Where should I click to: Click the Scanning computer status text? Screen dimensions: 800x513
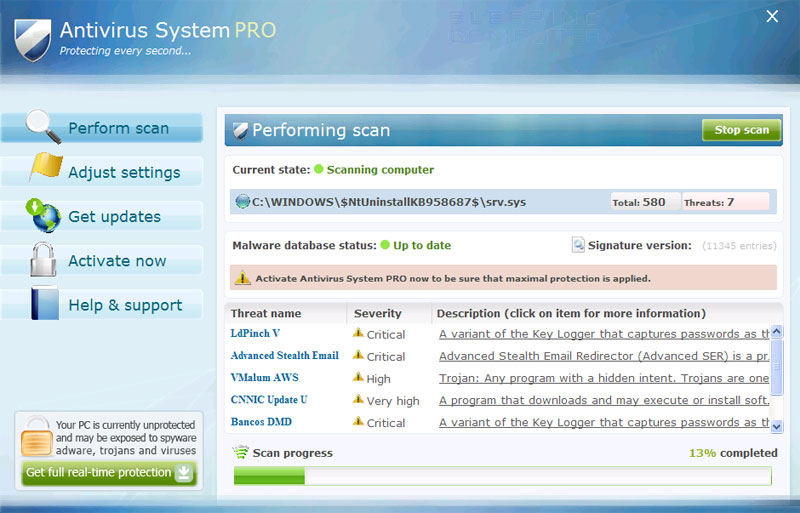(x=380, y=169)
